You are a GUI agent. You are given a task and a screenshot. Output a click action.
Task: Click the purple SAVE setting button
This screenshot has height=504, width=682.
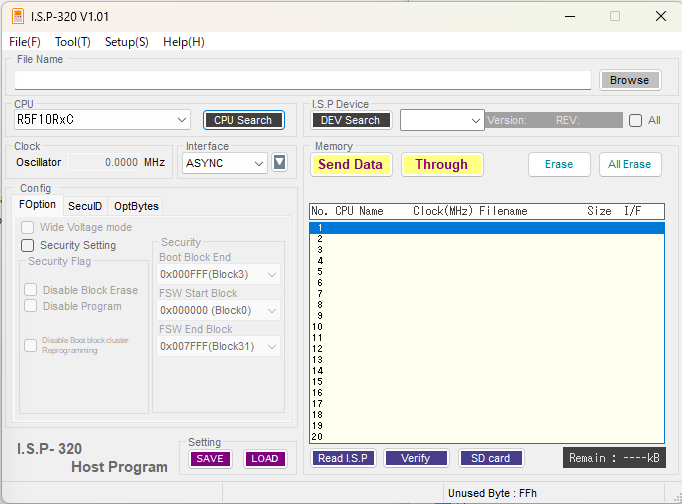pos(210,458)
